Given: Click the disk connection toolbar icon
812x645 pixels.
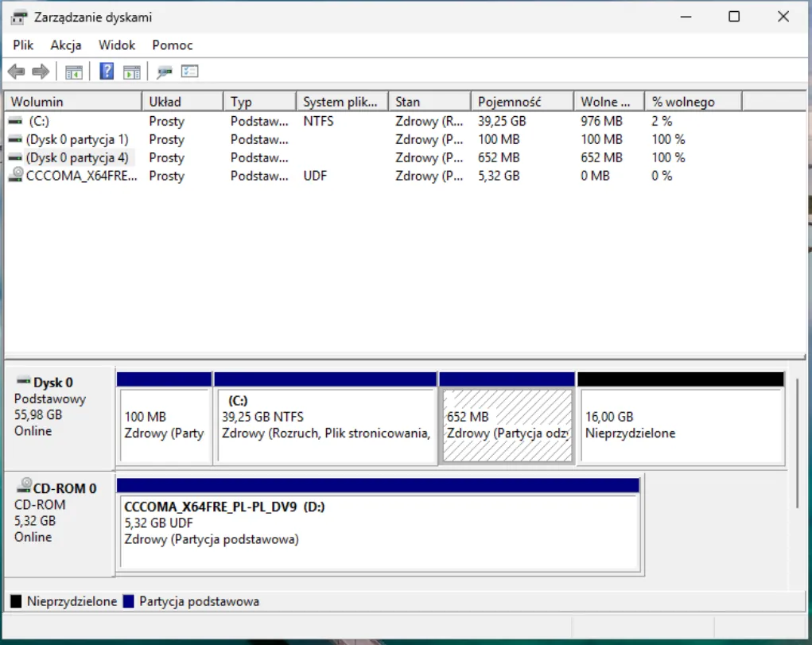Looking at the screenshot, I should pos(165,72).
